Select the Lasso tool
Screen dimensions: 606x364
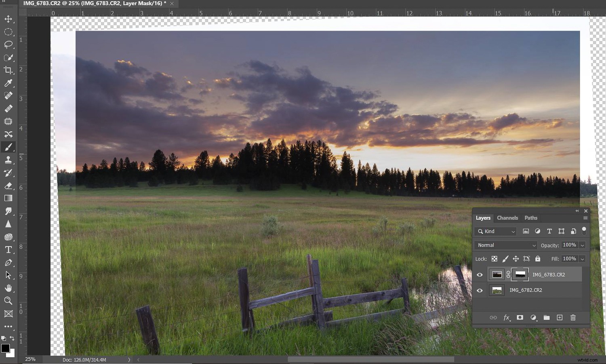pos(8,45)
